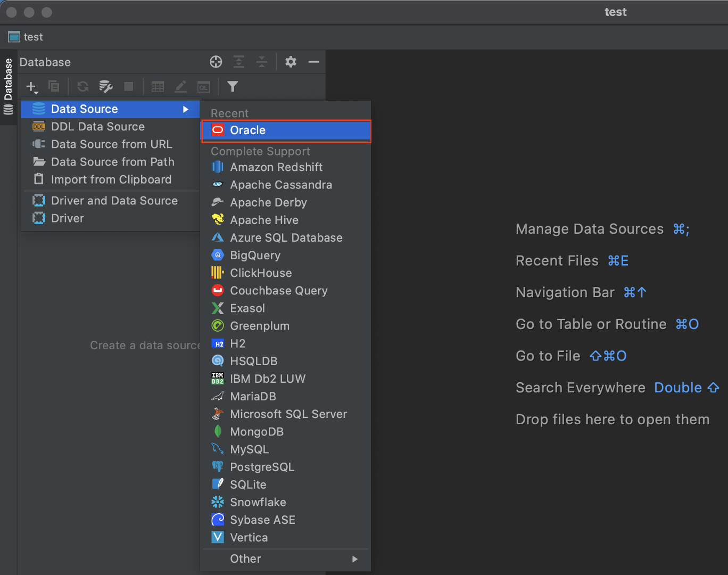728x575 pixels.
Task: Click the test project breadcrumb
Action: point(26,37)
